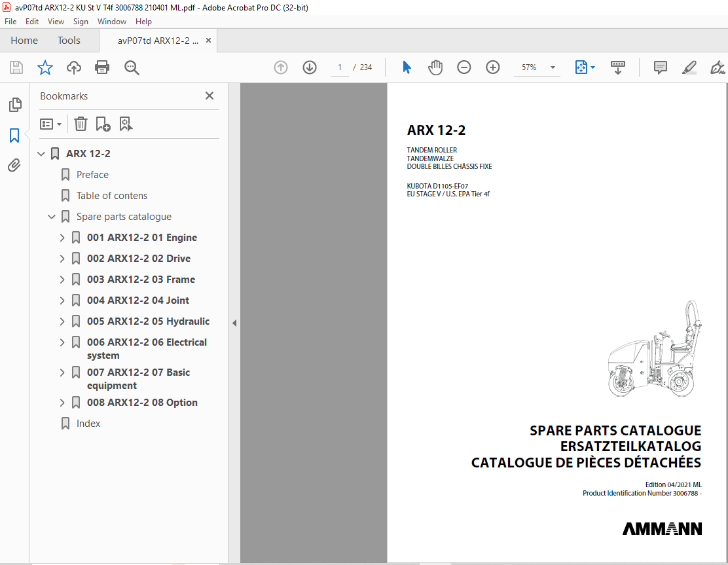
Task: Delete selected bookmark with trash icon
Action: [81, 124]
